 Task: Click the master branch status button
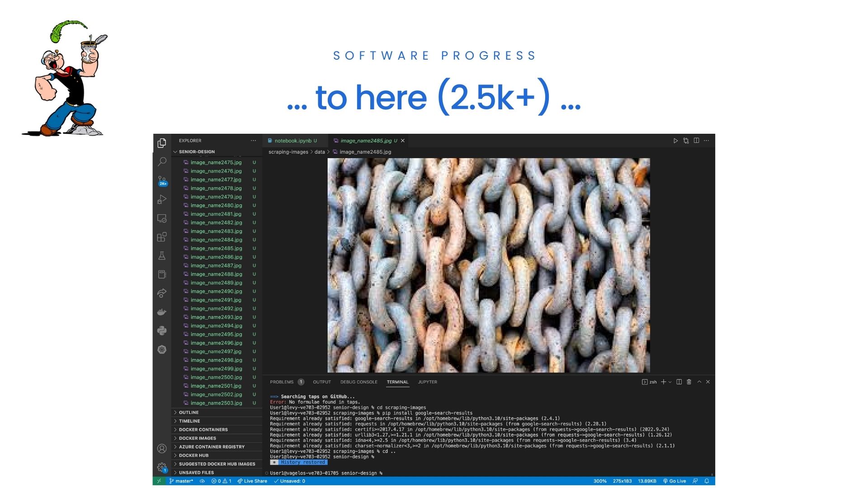(181, 481)
